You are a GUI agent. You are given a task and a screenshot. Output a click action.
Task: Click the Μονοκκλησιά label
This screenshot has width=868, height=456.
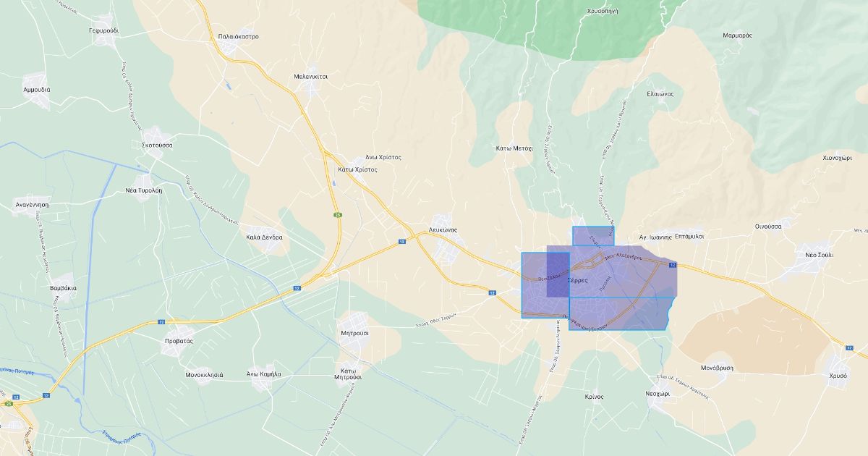(x=204, y=375)
